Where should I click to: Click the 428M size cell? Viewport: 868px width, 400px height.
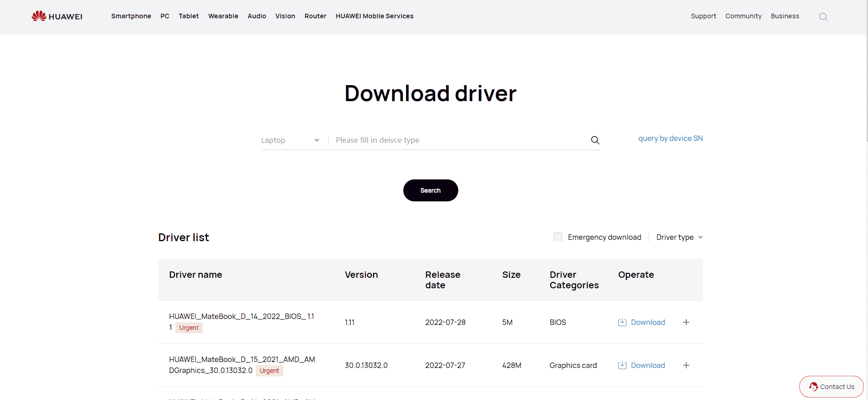tap(512, 365)
